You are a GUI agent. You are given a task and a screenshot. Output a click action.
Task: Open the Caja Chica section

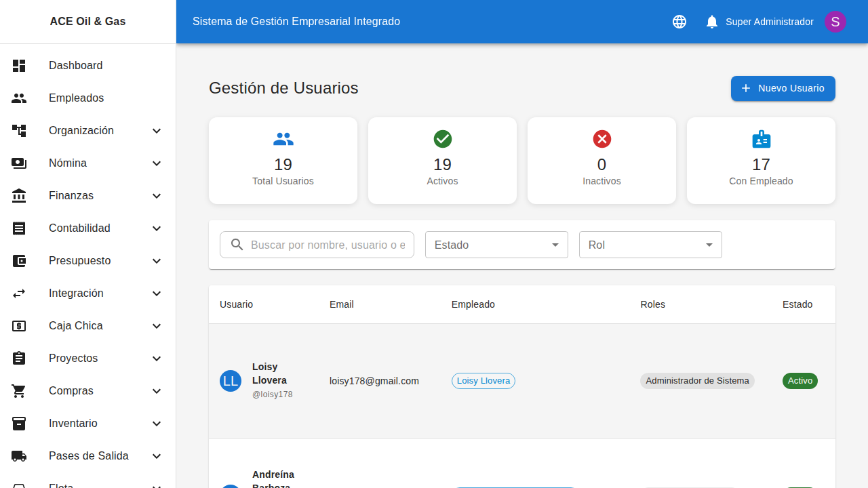point(75,325)
